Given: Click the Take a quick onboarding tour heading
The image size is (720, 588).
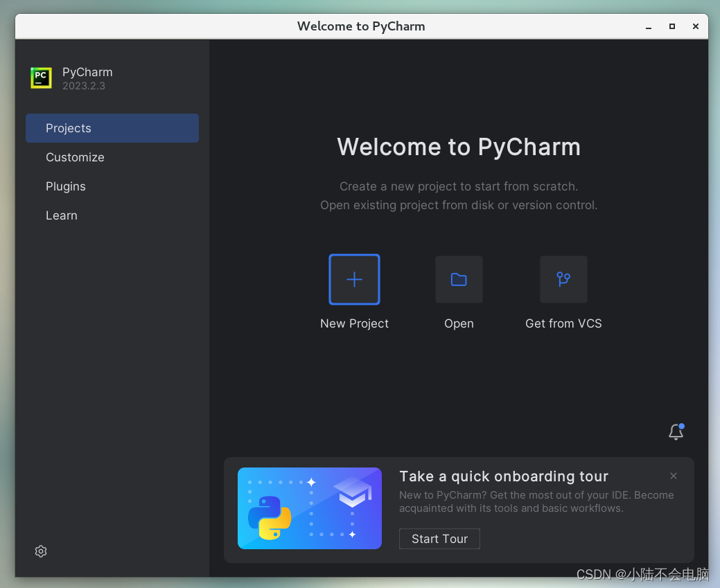Looking at the screenshot, I should (504, 476).
